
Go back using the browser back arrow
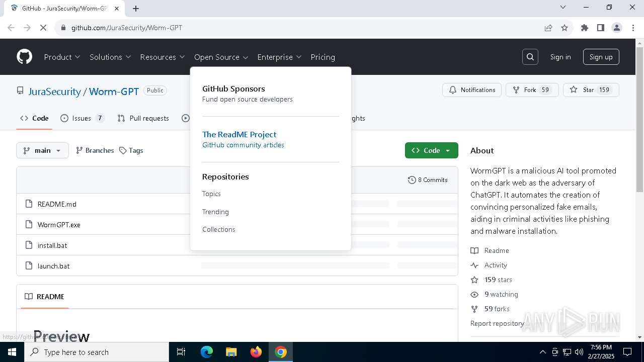tap(11, 28)
